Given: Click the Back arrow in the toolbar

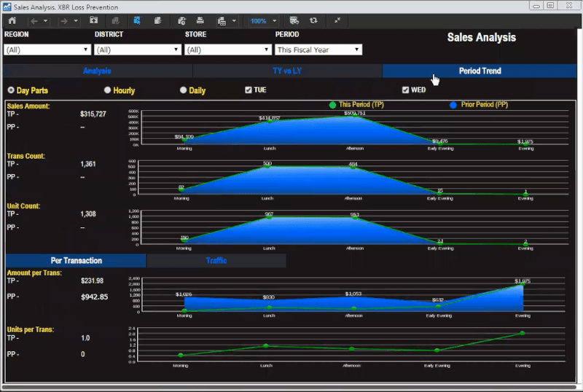Looking at the screenshot, I should [x=34, y=21].
